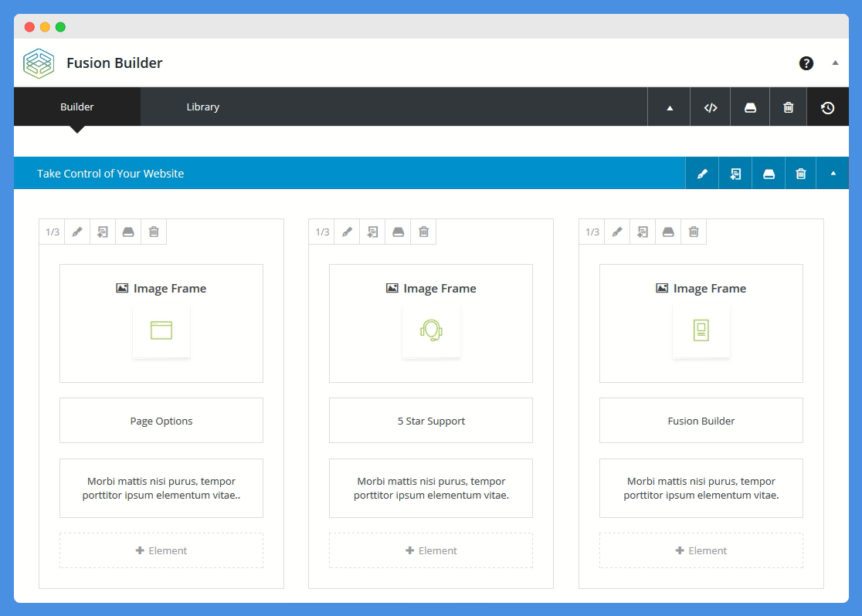Open the Morbi mattis text block under 5 Star Support
This screenshot has width=862, height=616.
431,488
